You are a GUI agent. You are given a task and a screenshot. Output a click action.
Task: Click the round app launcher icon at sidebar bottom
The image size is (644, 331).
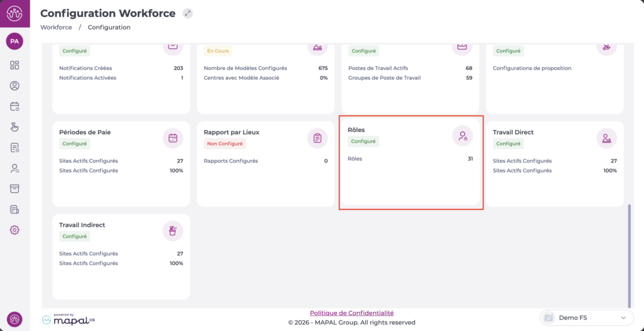(14, 319)
